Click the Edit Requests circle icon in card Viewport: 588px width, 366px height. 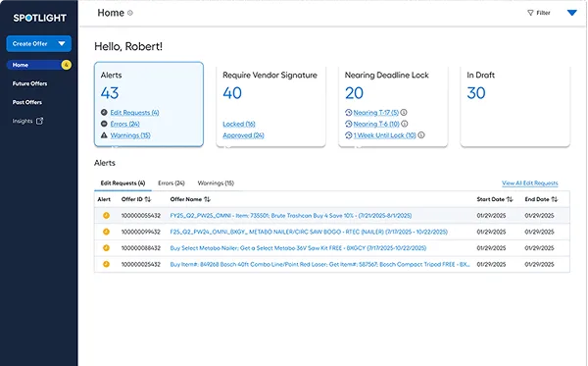104,112
